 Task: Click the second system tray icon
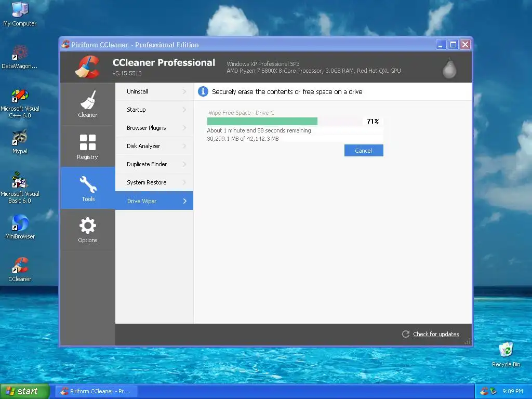tap(493, 391)
